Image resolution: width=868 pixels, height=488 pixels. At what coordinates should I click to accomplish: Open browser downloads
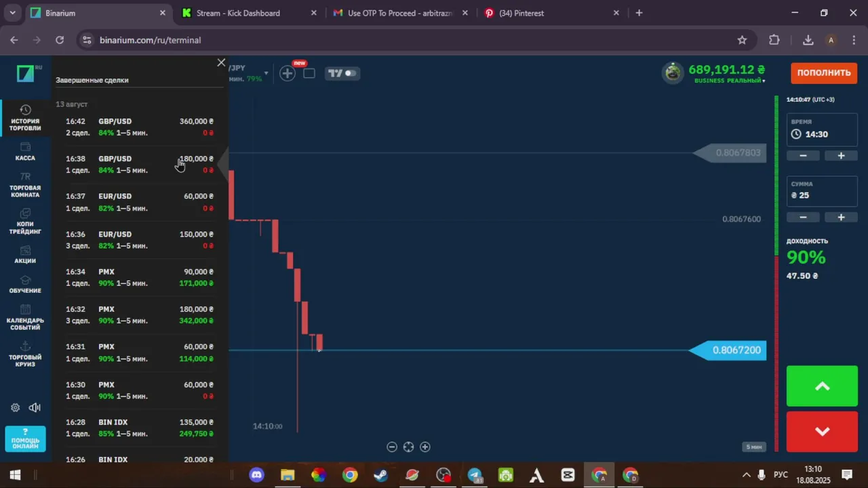pyautogui.click(x=808, y=40)
